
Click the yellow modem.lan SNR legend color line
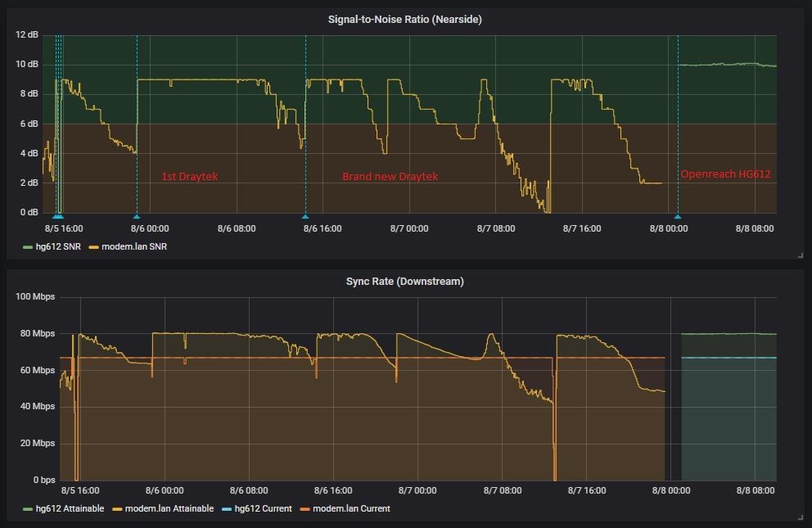93,246
